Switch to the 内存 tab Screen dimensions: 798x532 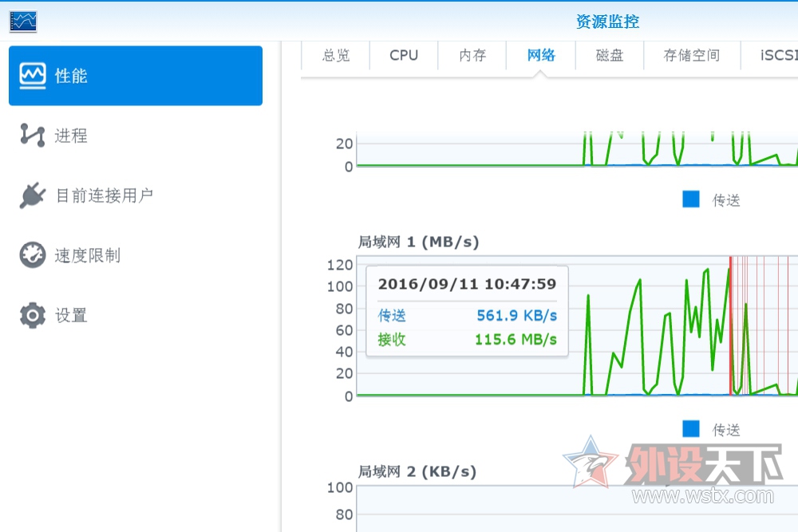(472, 56)
